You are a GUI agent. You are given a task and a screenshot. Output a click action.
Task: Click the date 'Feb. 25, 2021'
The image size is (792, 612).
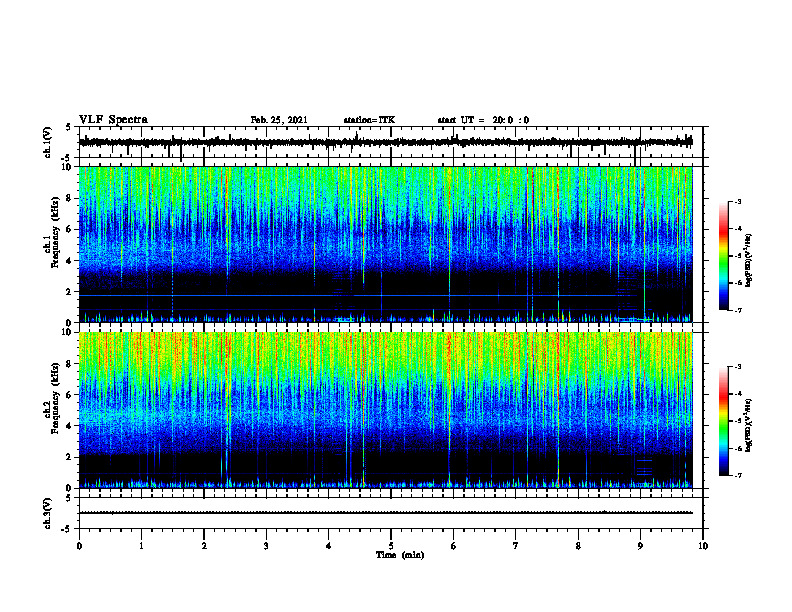click(279, 120)
